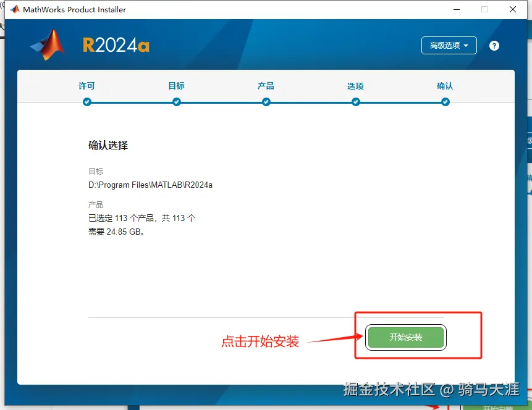
Task: Click the 许可 step checkmark circle
Action: click(87, 102)
